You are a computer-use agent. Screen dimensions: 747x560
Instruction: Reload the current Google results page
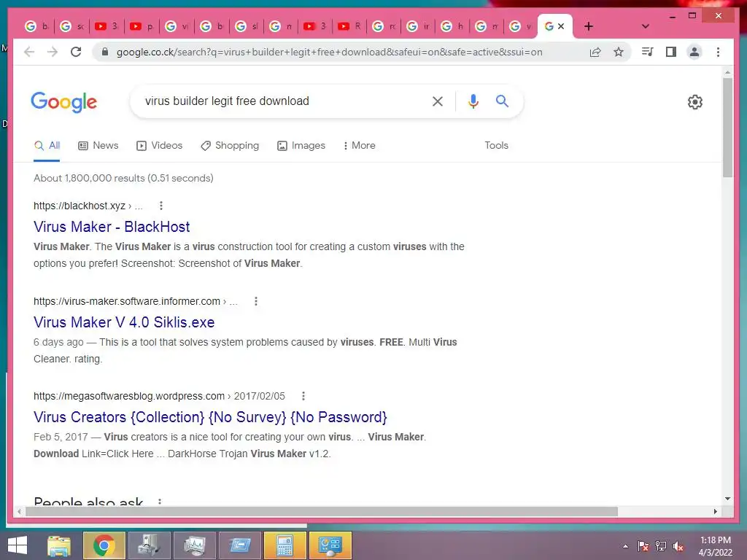(x=76, y=52)
